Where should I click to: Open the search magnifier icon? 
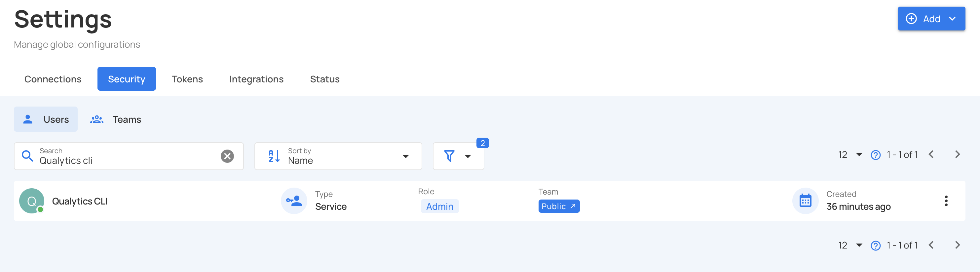pyautogui.click(x=27, y=156)
